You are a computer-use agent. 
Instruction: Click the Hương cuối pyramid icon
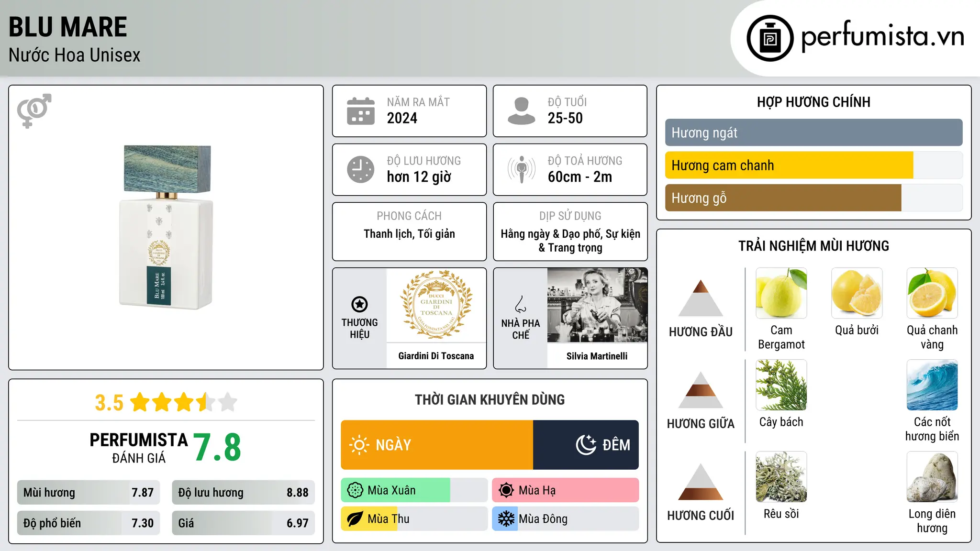[x=701, y=481]
